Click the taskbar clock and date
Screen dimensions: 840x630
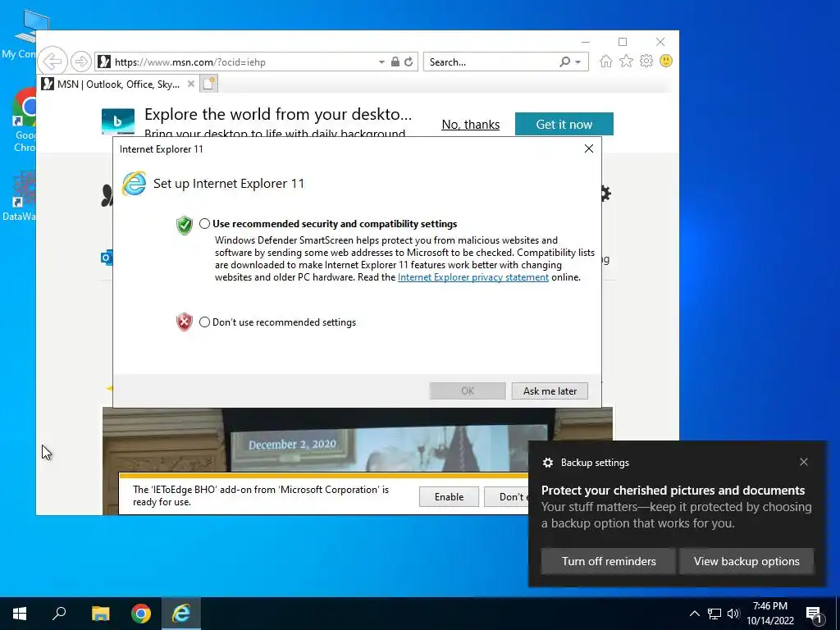pos(769,614)
